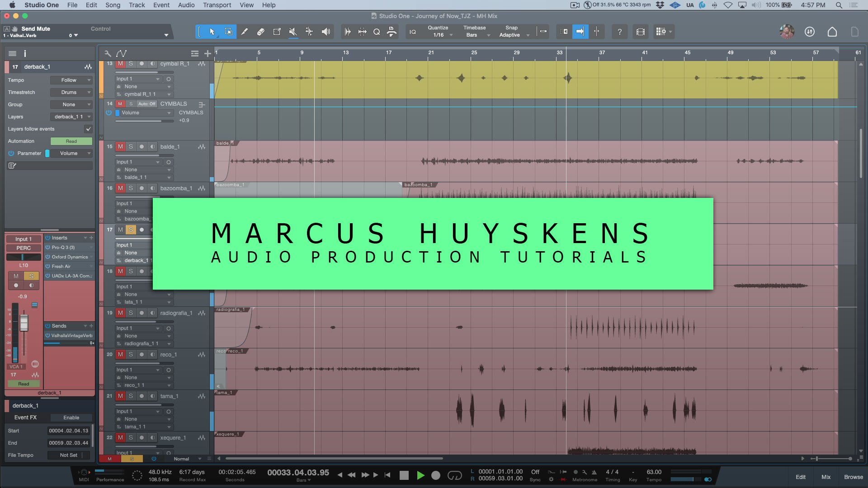Open the Timestretch Drums dropdown
Viewport: 868px width, 488px height.
click(x=71, y=92)
